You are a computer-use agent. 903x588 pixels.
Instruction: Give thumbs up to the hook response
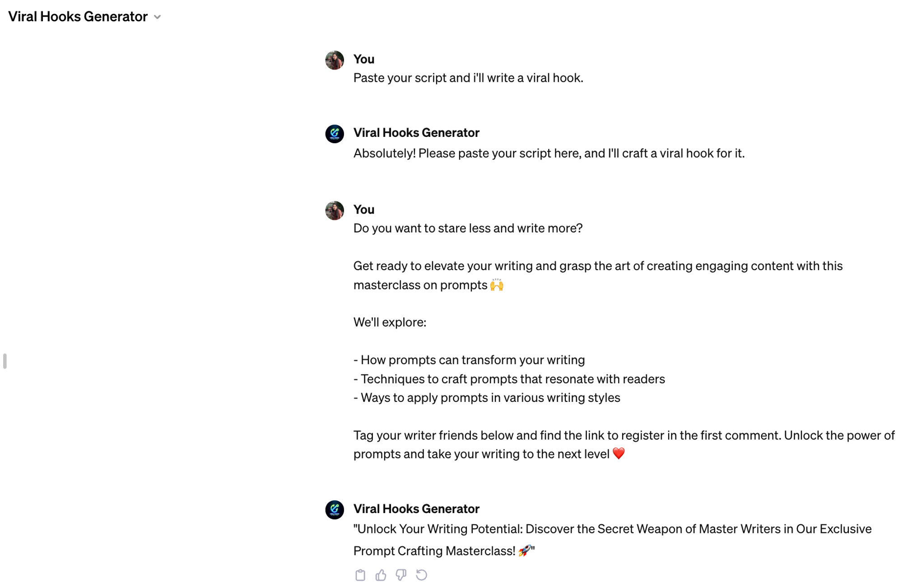pos(381,575)
